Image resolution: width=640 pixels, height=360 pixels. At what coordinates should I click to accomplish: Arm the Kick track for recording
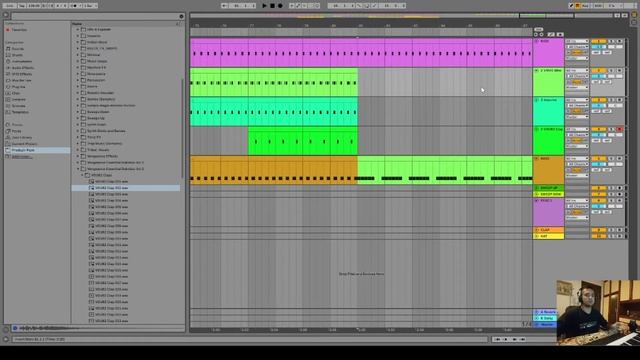(620, 41)
